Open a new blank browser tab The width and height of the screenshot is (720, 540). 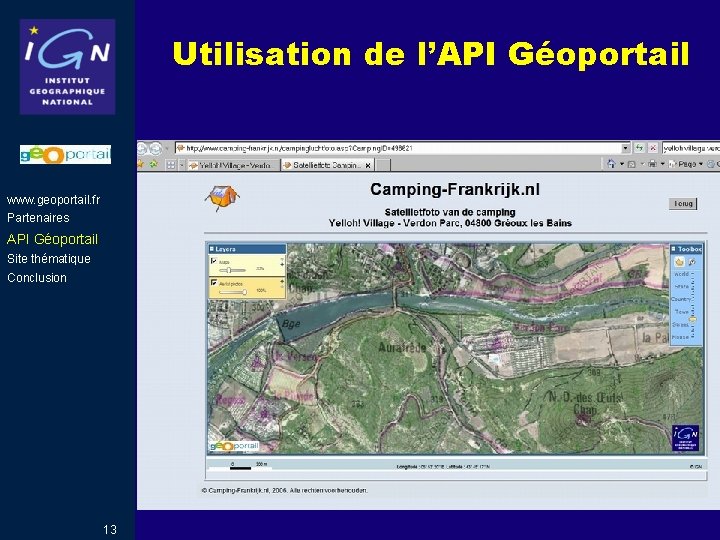point(383,165)
